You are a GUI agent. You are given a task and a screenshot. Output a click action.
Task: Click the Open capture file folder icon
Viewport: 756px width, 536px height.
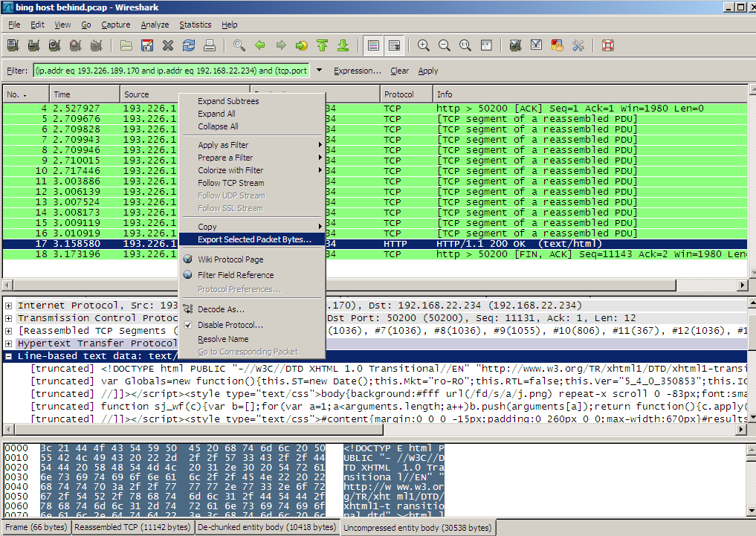126,45
